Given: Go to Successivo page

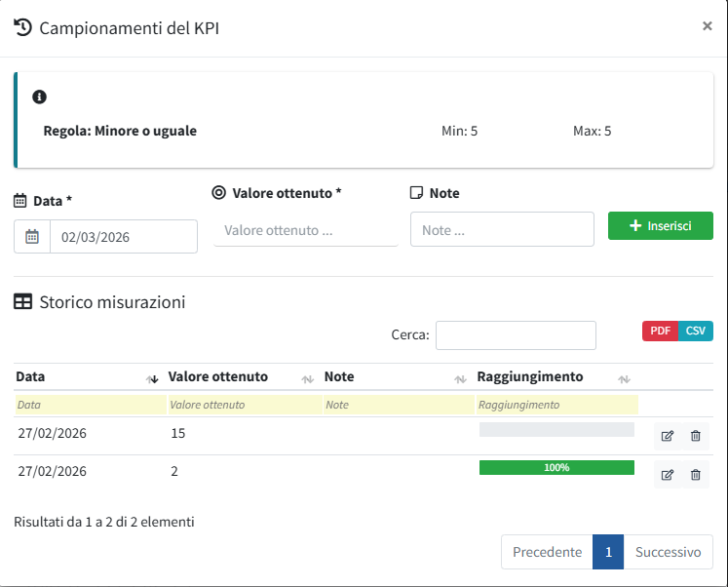Looking at the screenshot, I should pos(668,552).
